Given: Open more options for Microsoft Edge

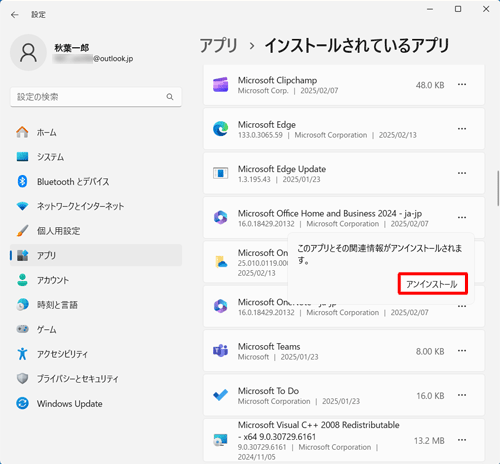Looking at the screenshot, I should tap(462, 129).
